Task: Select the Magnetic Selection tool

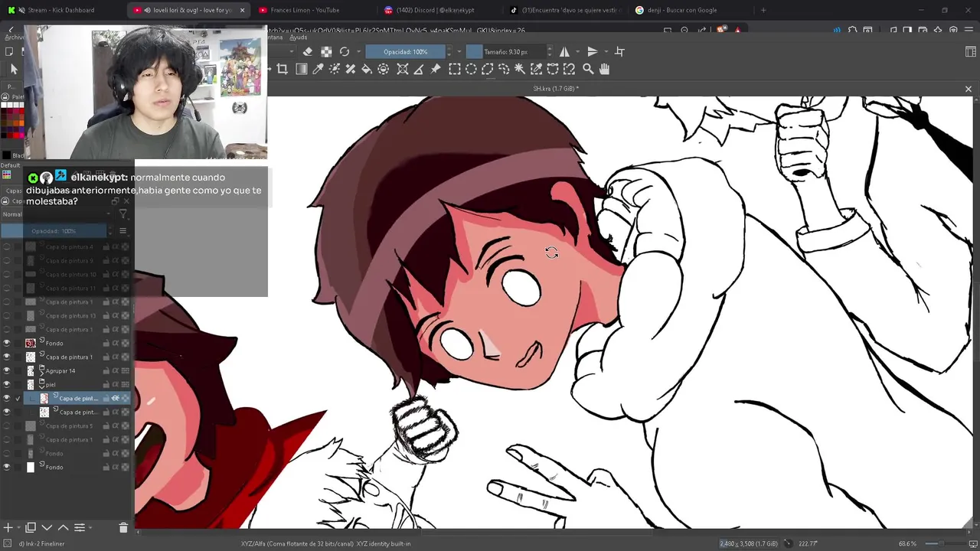Action: (569, 69)
